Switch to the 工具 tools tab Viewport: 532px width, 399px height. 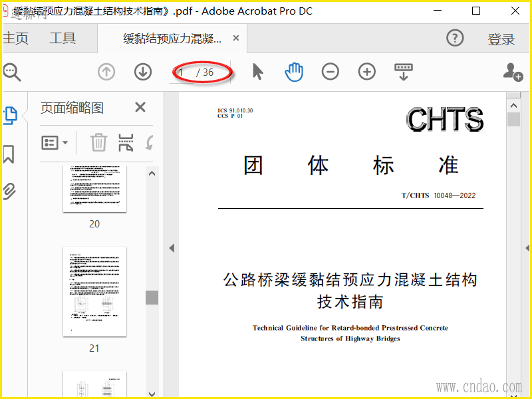[63, 38]
